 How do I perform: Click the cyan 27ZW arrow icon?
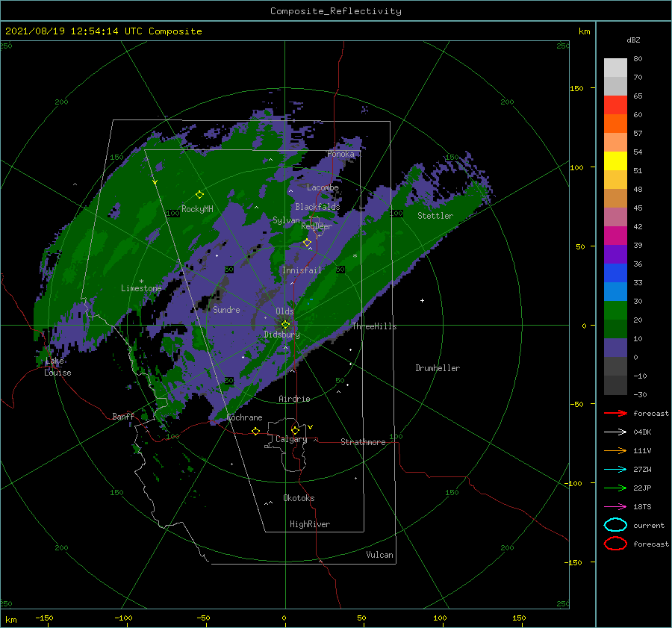point(615,470)
